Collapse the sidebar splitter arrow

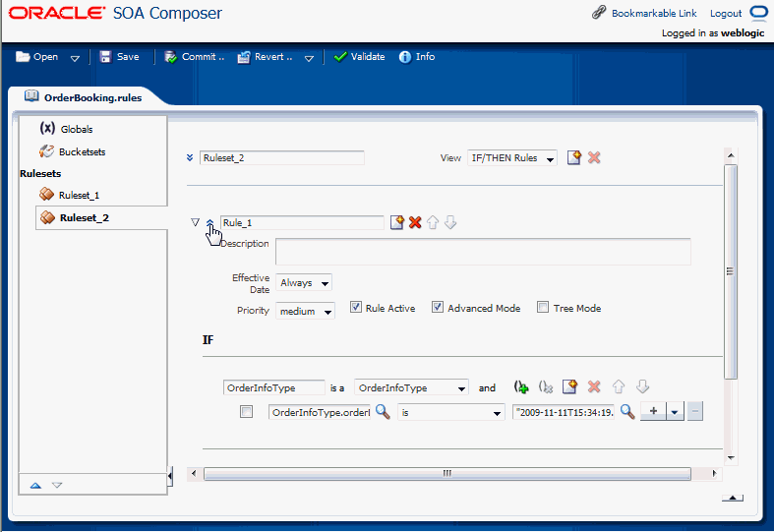pyautogui.click(x=170, y=476)
